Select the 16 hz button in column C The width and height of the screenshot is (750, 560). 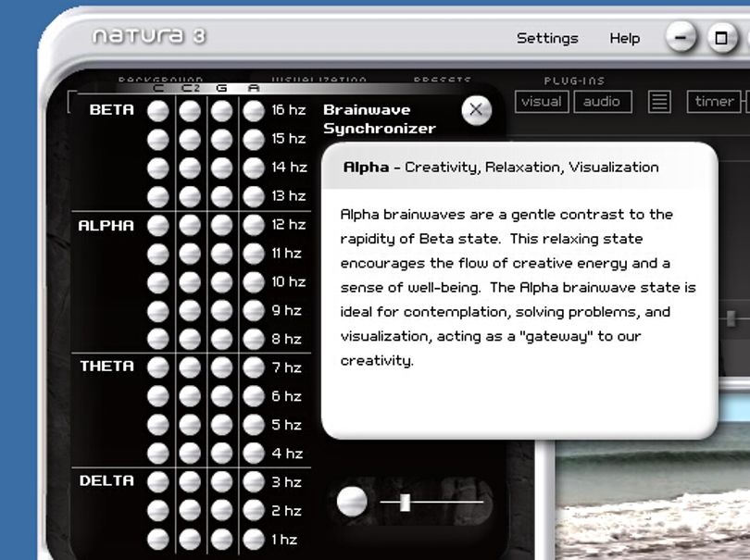(157, 111)
